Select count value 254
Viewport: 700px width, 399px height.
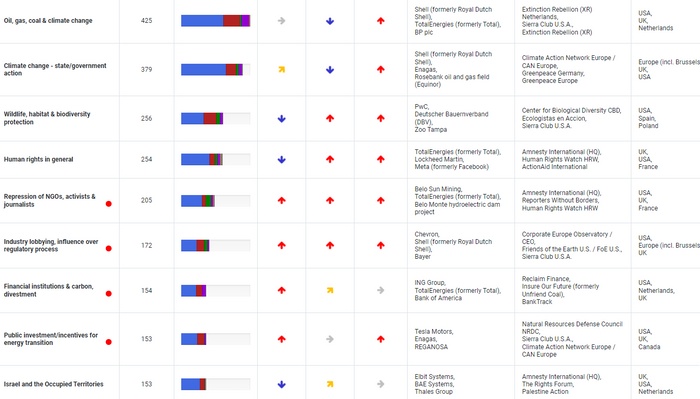[146, 159]
